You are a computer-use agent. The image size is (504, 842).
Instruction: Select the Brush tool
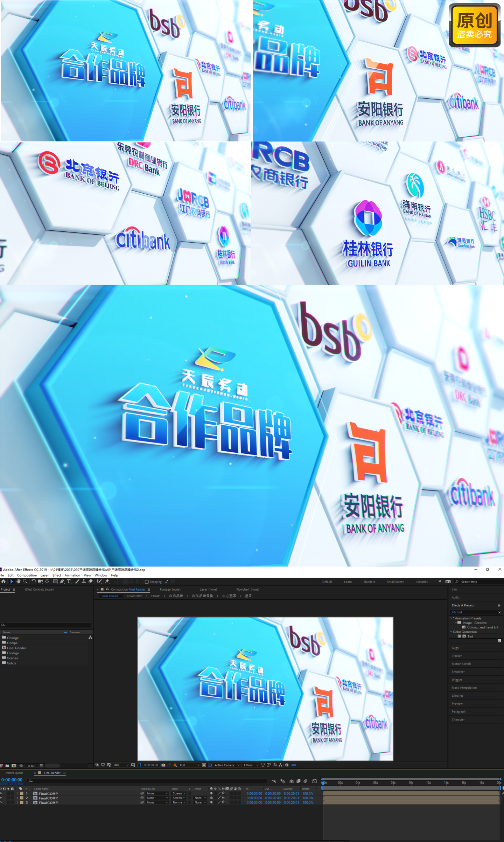click(77, 582)
